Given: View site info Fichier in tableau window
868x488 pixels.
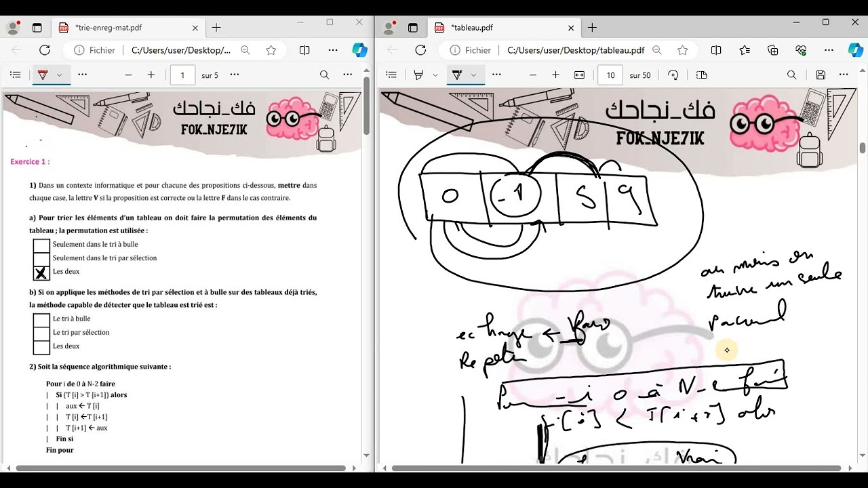Looking at the screenshot, I should coord(471,50).
